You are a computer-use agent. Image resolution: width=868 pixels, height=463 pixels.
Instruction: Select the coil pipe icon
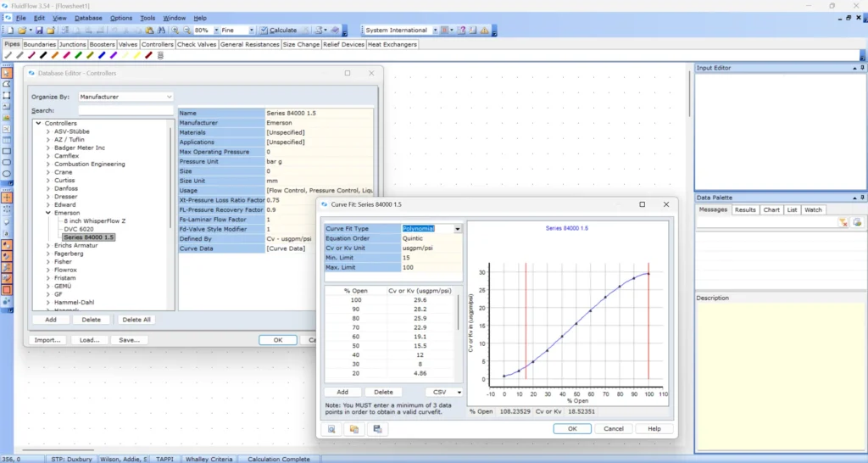click(160, 55)
